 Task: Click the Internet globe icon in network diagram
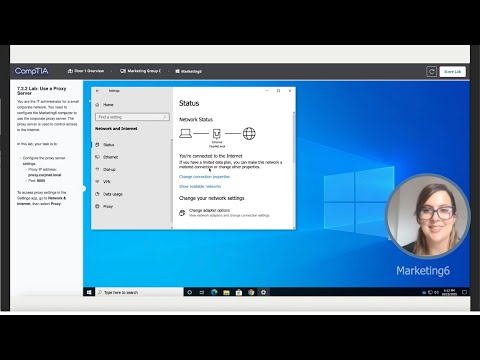[x=249, y=133]
